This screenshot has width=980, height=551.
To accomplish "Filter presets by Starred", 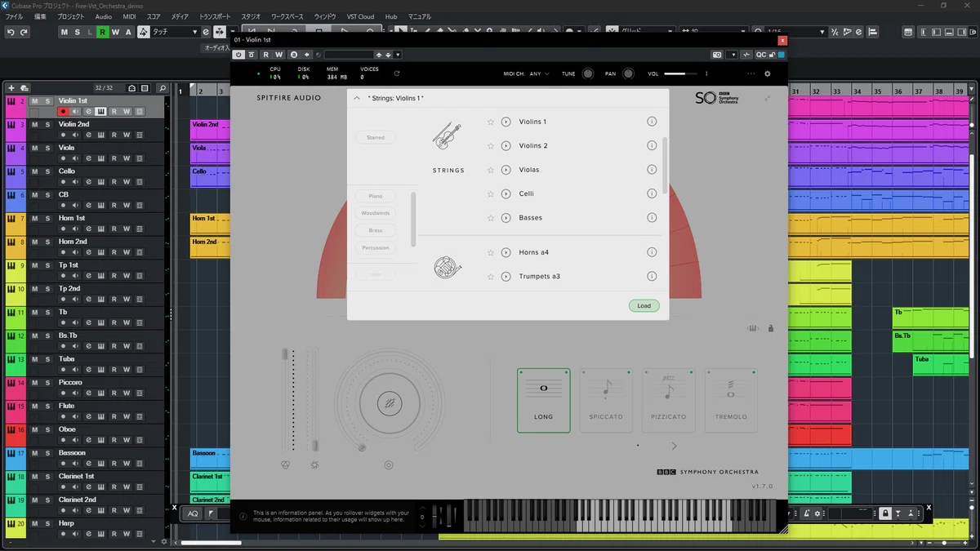I will pyautogui.click(x=376, y=138).
